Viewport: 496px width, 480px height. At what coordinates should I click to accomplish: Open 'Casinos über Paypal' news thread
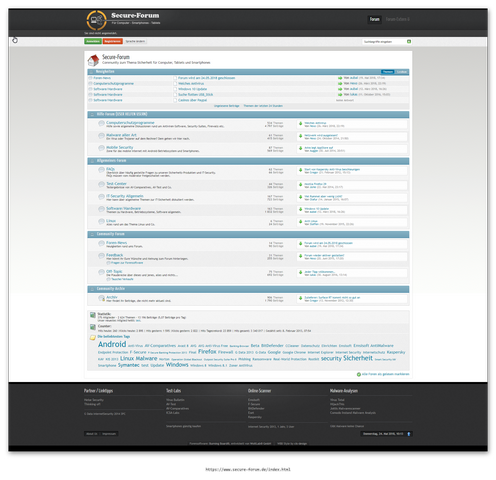pos(192,100)
